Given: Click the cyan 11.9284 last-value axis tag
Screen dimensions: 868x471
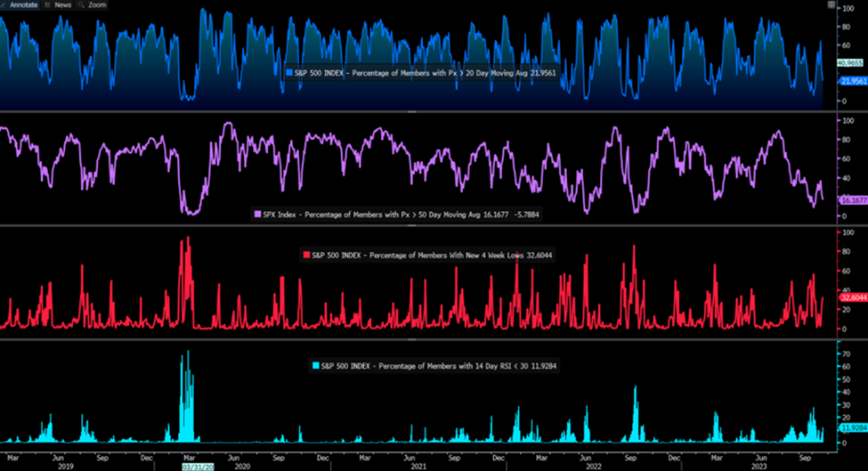Looking at the screenshot, I should pyautogui.click(x=852, y=427).
